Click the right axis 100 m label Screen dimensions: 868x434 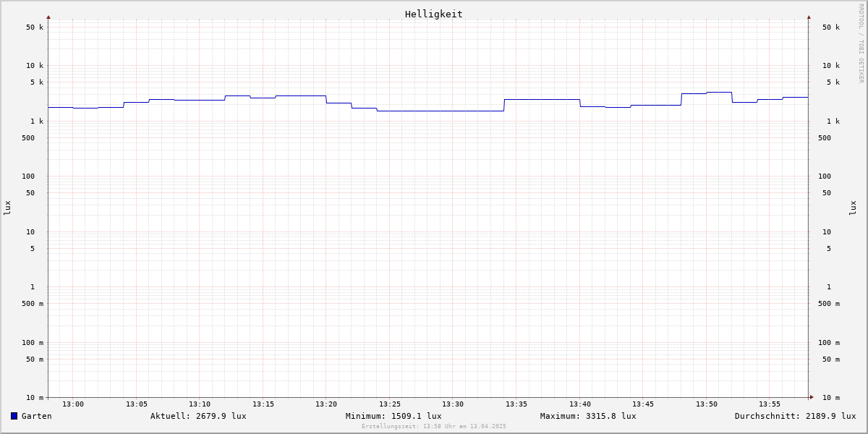829,343
